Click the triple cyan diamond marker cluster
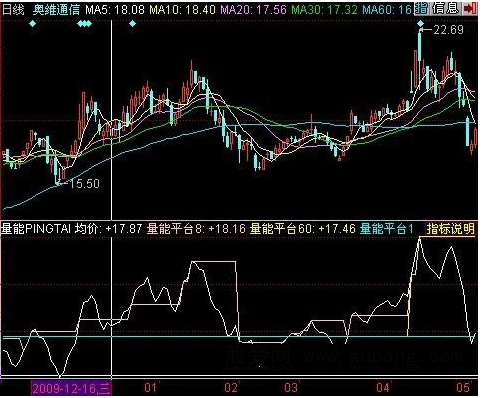 click(84, 24)
